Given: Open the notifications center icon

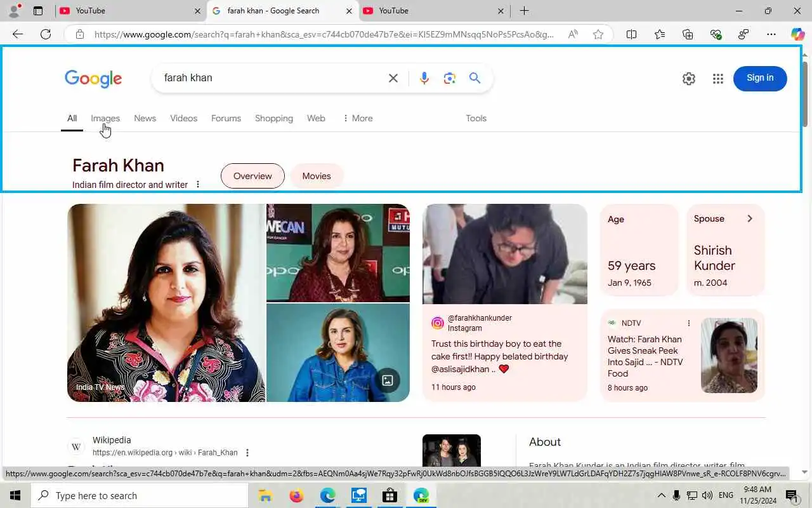Looking at the screenshot, I should [792, 495].
